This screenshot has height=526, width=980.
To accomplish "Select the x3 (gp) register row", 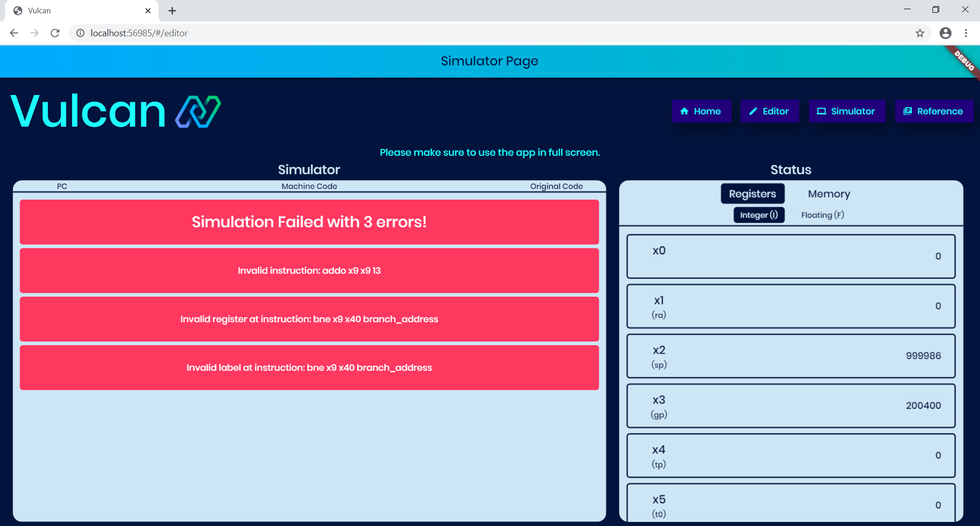I will tap(791, 406).
